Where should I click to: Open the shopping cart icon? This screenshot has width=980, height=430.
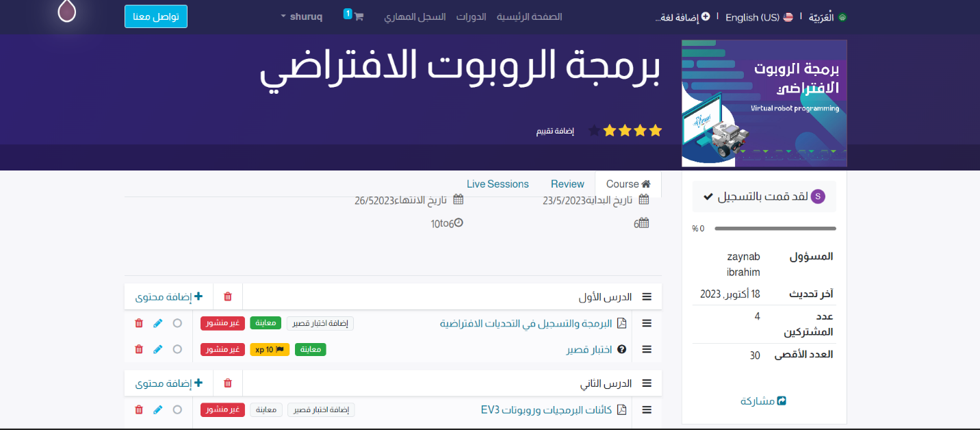358,16
